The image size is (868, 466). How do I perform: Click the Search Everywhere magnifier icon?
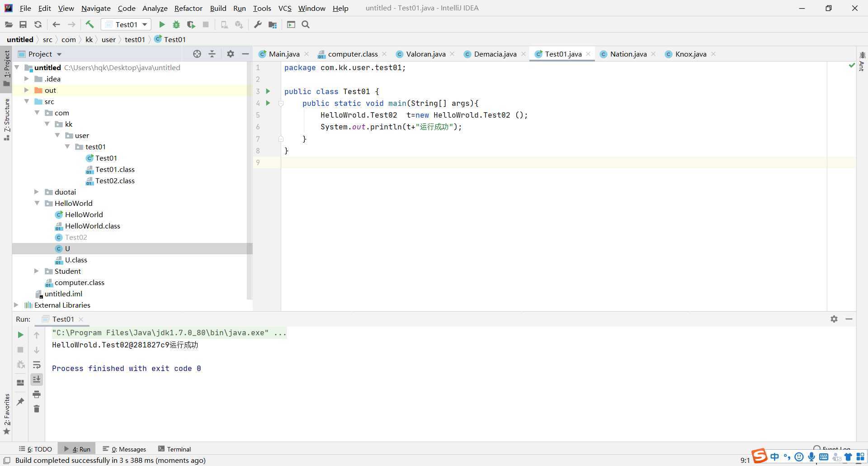click(x=306, y=24)
